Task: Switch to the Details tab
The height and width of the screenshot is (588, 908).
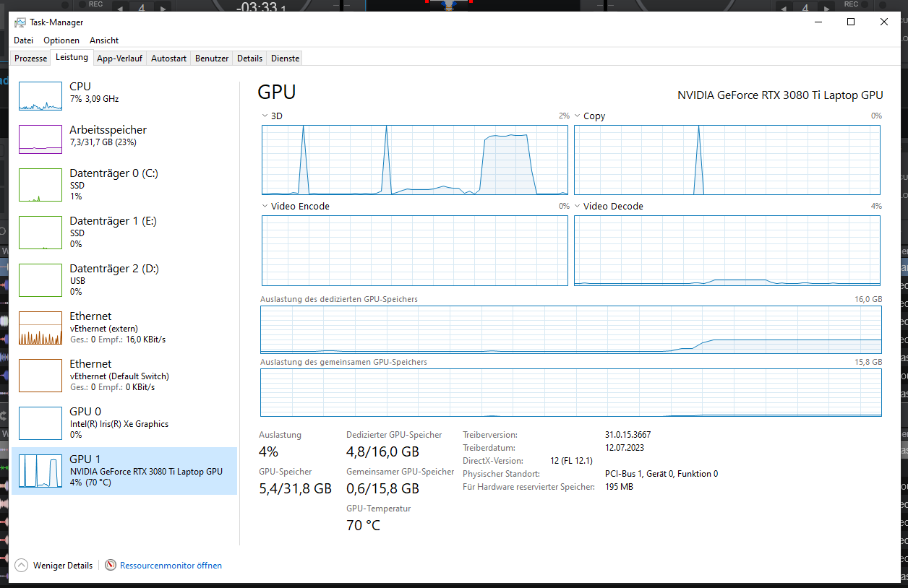Action: pos(250,59)
